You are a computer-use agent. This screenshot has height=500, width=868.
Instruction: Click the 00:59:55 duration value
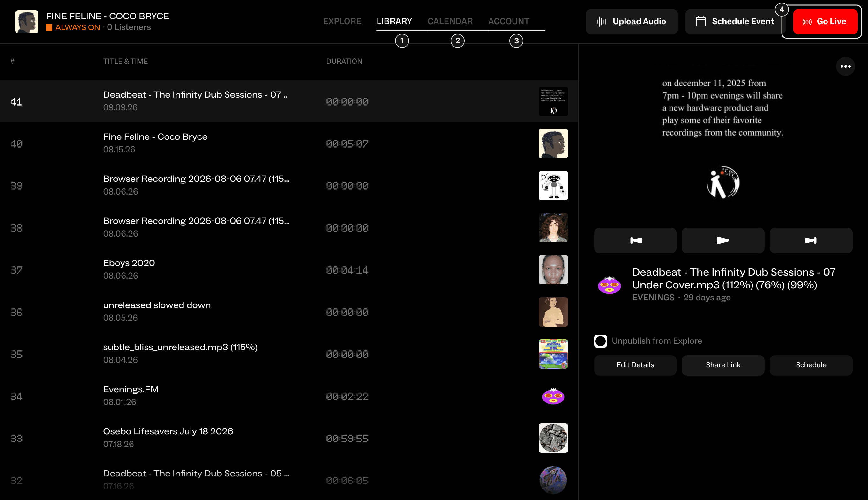(347, 438)
